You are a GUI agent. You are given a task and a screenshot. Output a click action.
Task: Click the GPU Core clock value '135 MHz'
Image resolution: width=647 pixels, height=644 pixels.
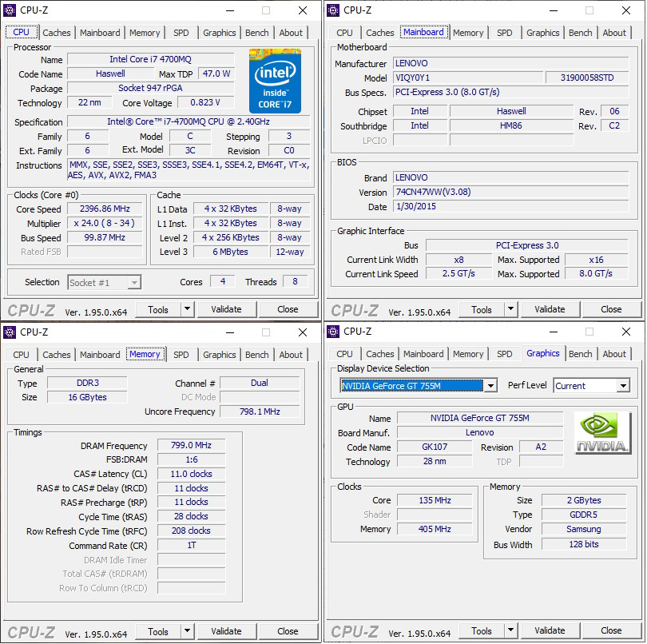coord(435,500)
